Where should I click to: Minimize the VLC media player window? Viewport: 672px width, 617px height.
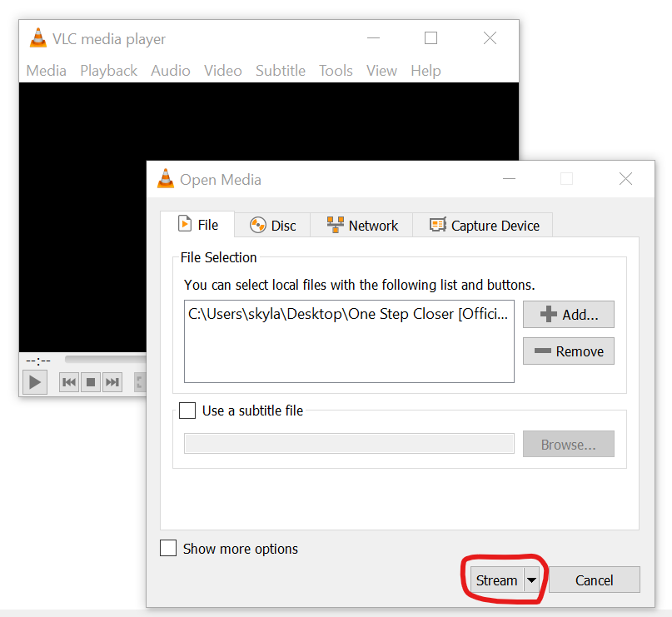click(373, 38)
